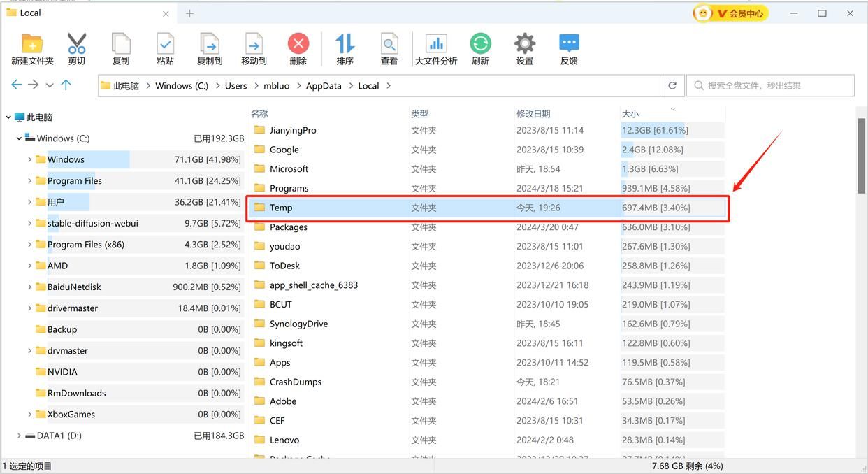Select the Programs folder row
This screenshot has height=474, width=868.
[x=486, y=188]
